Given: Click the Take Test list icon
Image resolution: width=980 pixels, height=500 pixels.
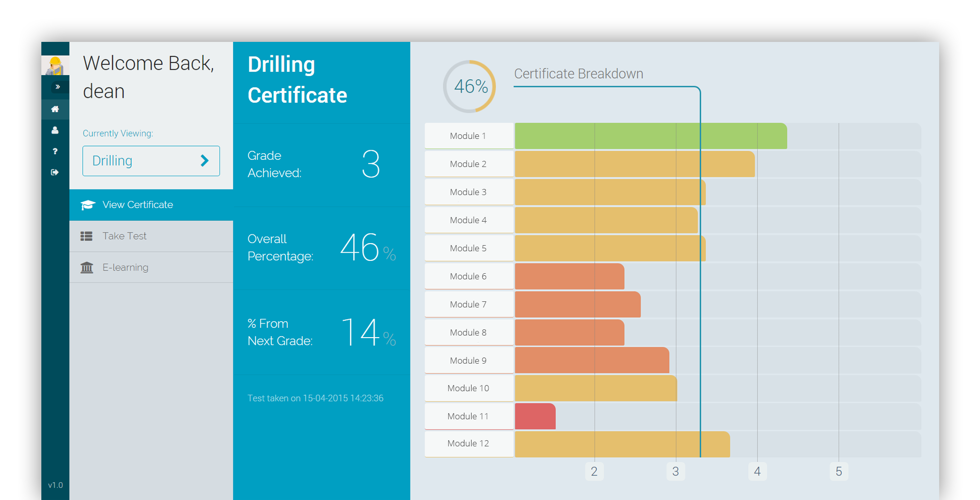Looking at the screenshot, I should click(87, 236).
